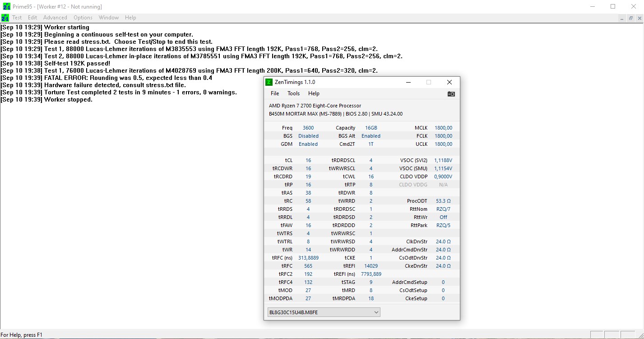Close the ZenTimings window
This screenshot has width=644, height=339.
point(449,82)
